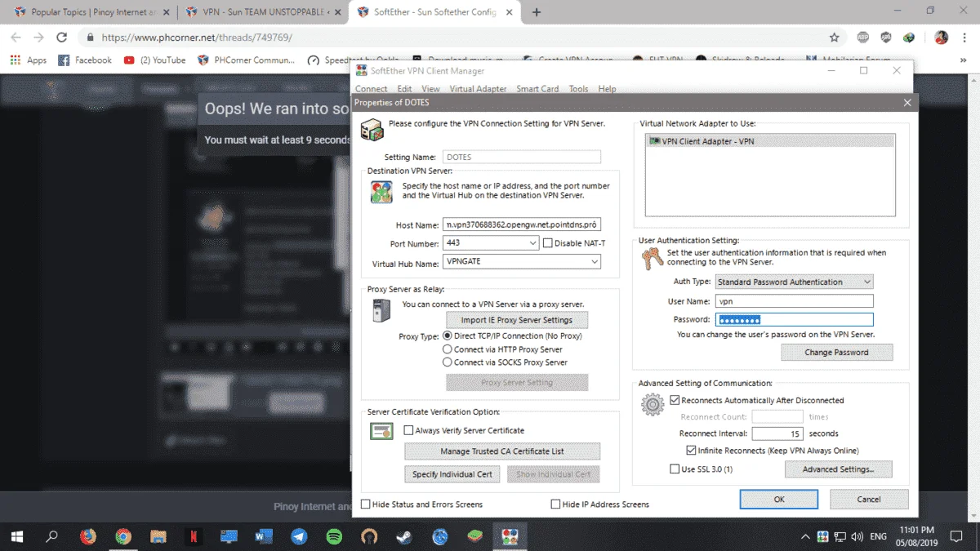
Task: Confirm the properties with OK
Action: [x=779, y=499]
